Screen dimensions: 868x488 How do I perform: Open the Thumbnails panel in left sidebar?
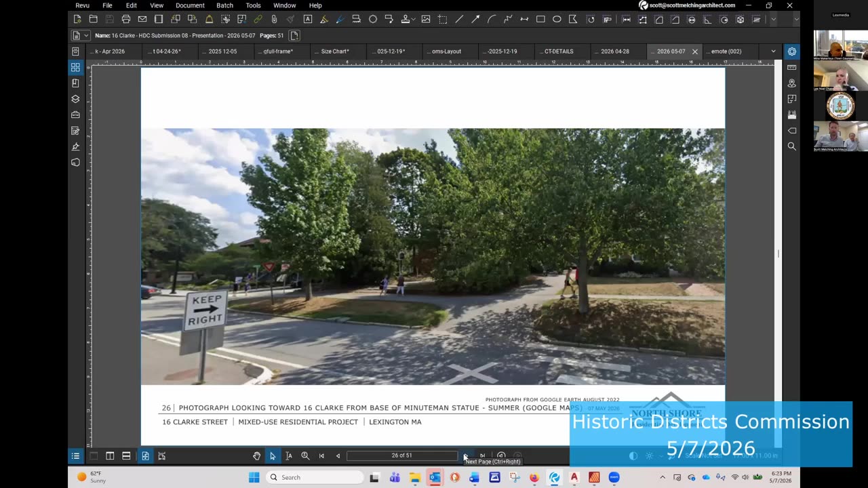(75, 67)
